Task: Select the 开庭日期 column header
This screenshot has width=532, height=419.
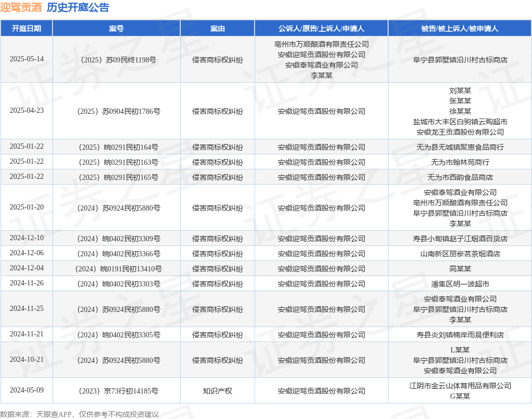Action: 26,29
